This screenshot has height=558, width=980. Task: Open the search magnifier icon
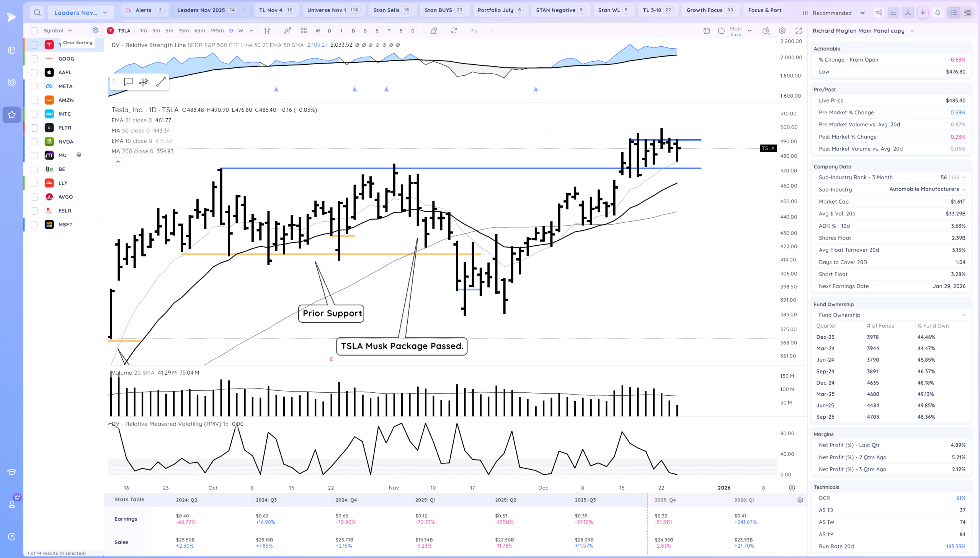pos(37,13)
